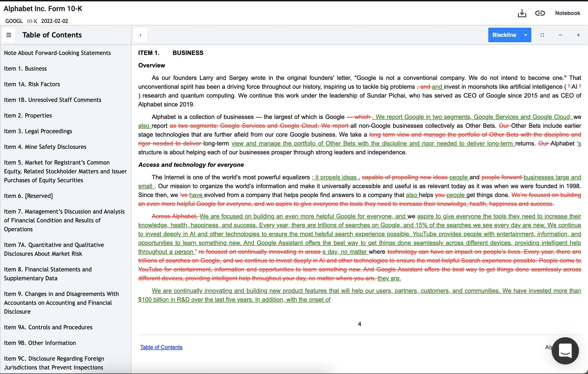Image resolution: width=588 pixels, height=374 pixels.
Task: Open Item 4. Mine Safety Disclosures
Action: (x=45, y=147)
